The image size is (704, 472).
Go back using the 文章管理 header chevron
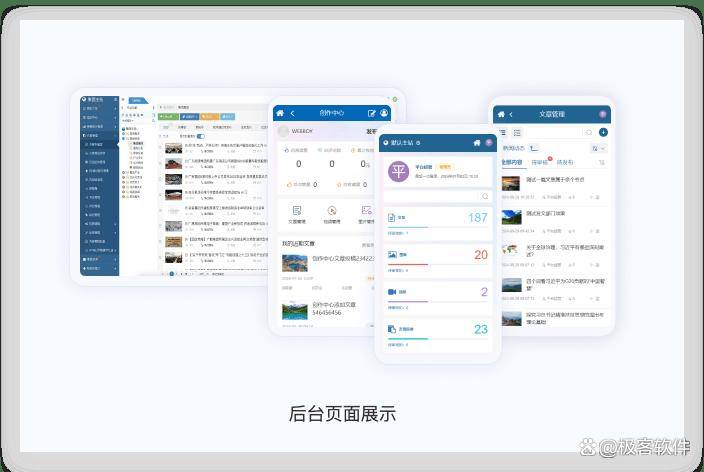pos(511,115)
